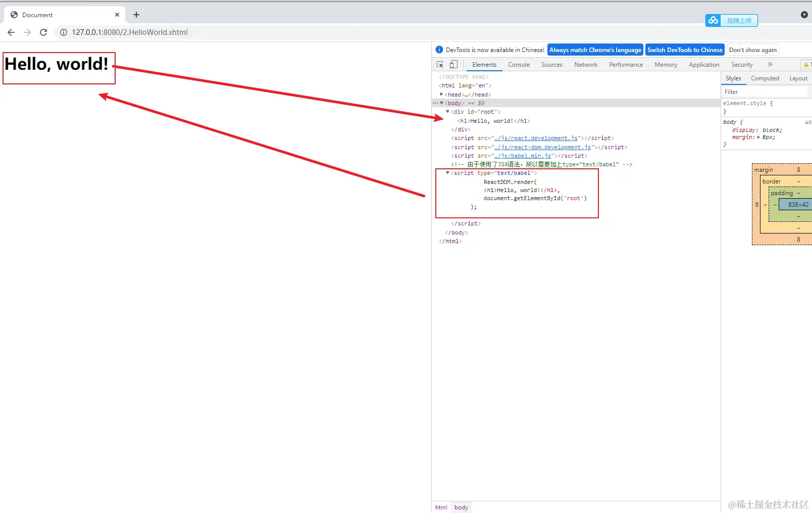Open the react.development.js link

pos(536,138)
